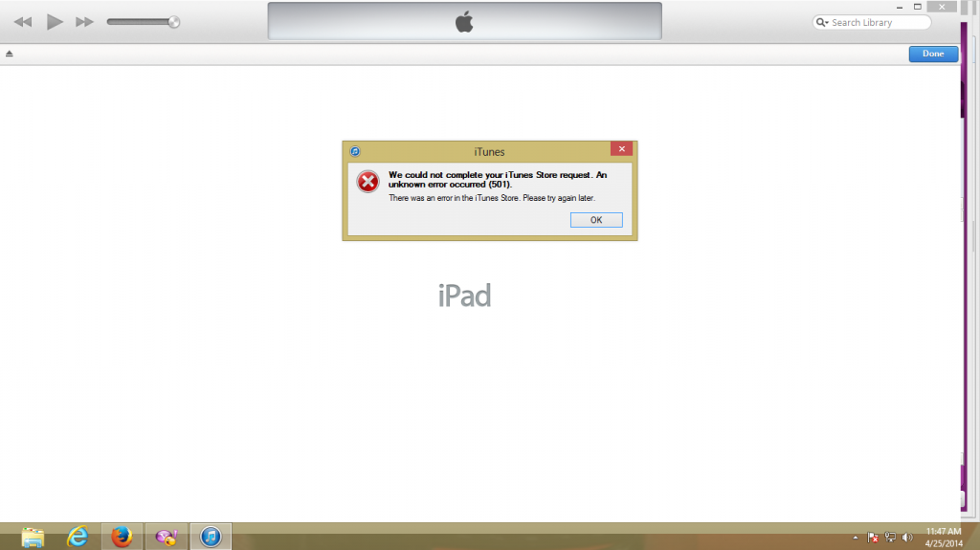The width and height of the screenshot is (980, 550).
Task: Click OK in the iTunes error dialog
Action: coord(596,220)
